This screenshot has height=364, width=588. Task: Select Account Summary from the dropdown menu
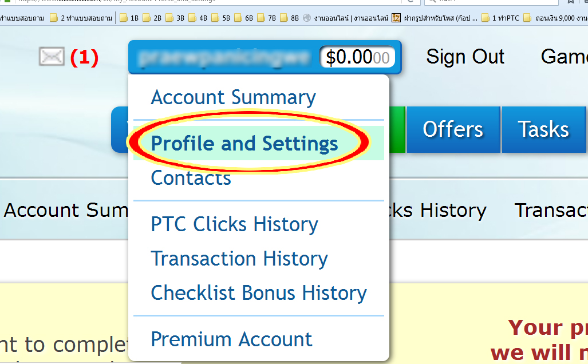[233, 98]
